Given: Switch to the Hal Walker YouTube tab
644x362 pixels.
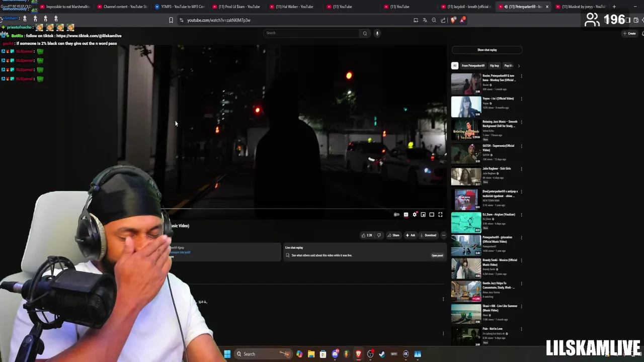Looking at the screenshot, I should [297, 7].
